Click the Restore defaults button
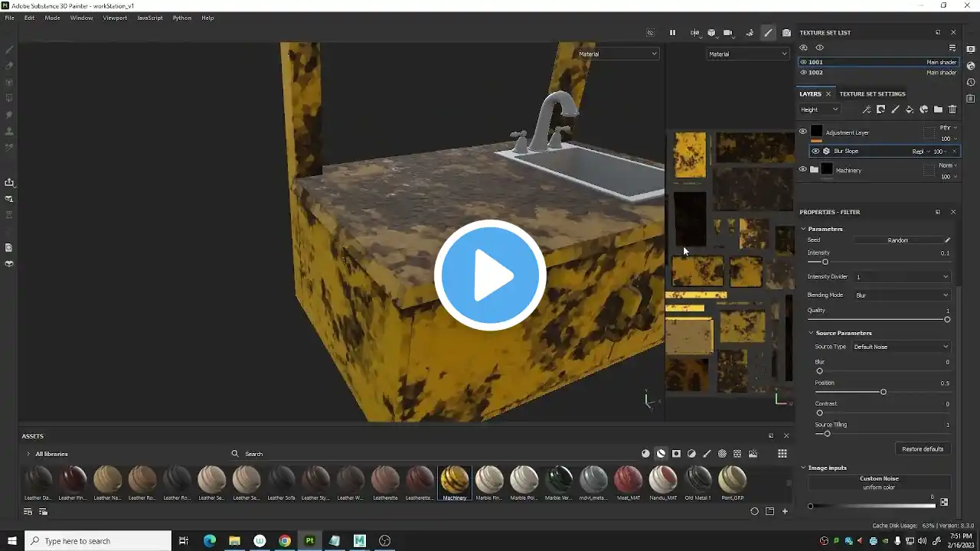 pos(922,449)
